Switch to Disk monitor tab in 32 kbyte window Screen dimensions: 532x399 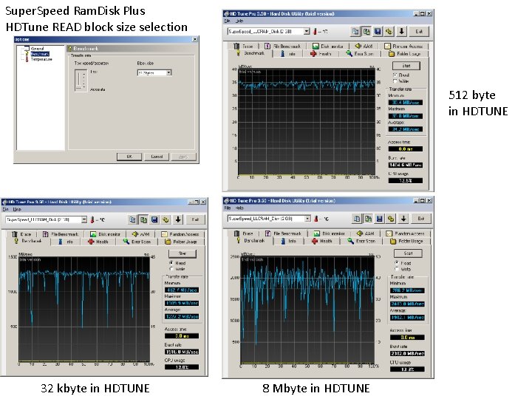[x=105, y=234]
